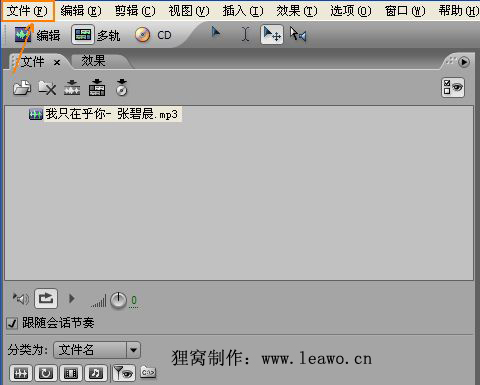Open the 效果(T) menu

pyautogui.click(x=296, y=11)
